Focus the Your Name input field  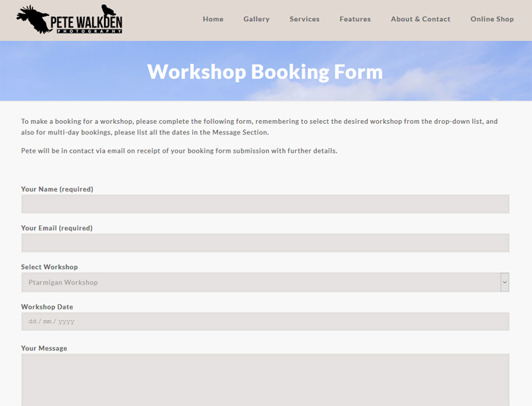(265, 204)
